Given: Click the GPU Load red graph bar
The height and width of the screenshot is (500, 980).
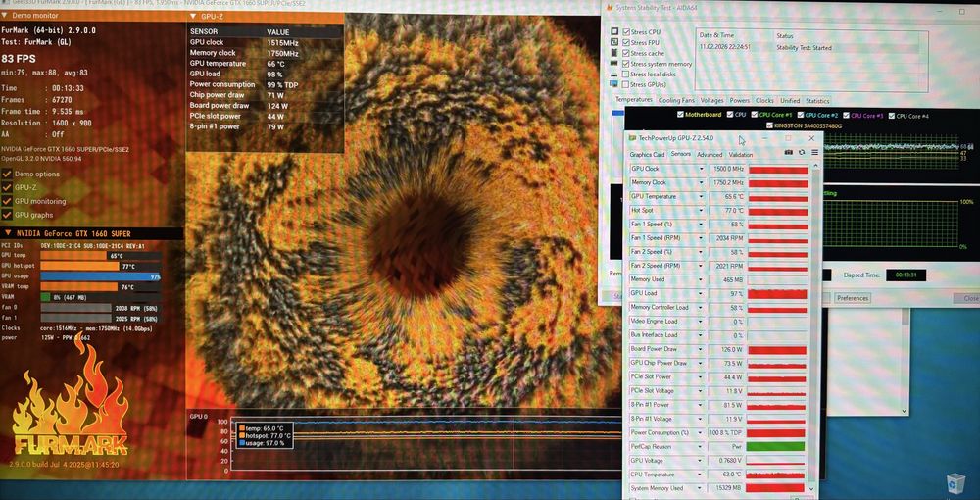Looking at the screenshot, I should 777,294.
